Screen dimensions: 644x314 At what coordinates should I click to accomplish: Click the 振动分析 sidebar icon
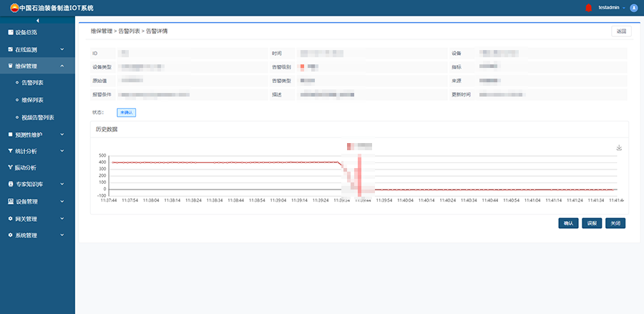pyautogui.click(x=11, y=167)
